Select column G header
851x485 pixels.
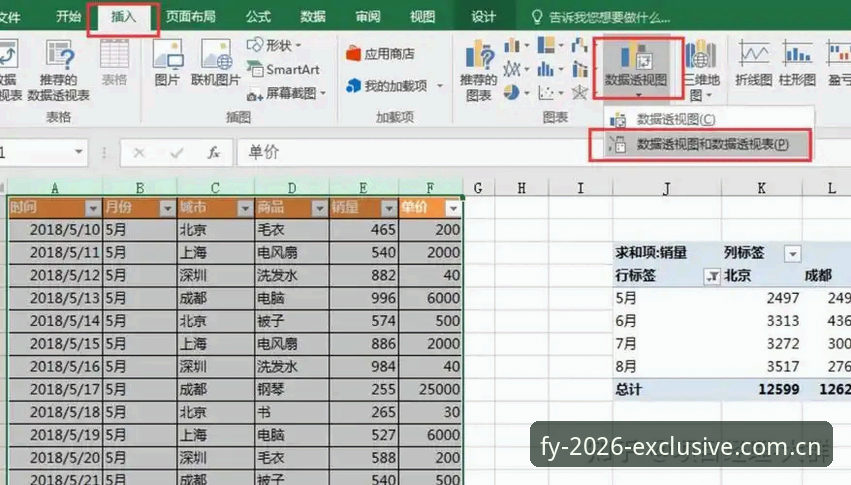point(478,188)
